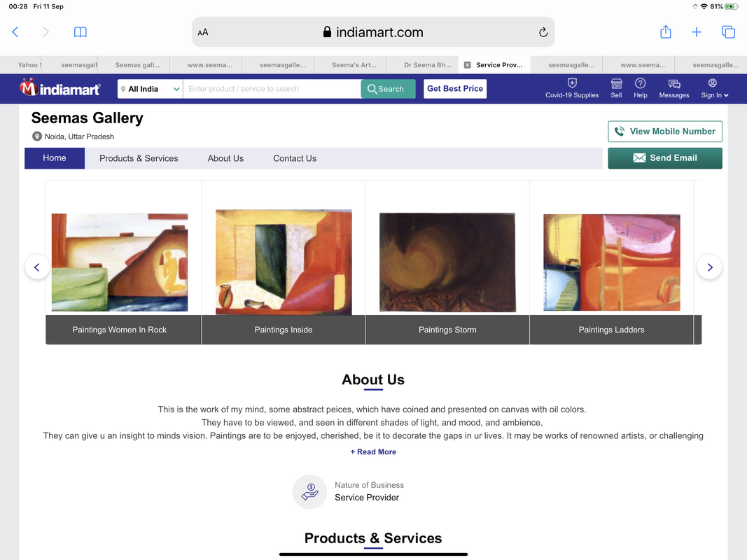Click the Send Email button

(664, 158)
